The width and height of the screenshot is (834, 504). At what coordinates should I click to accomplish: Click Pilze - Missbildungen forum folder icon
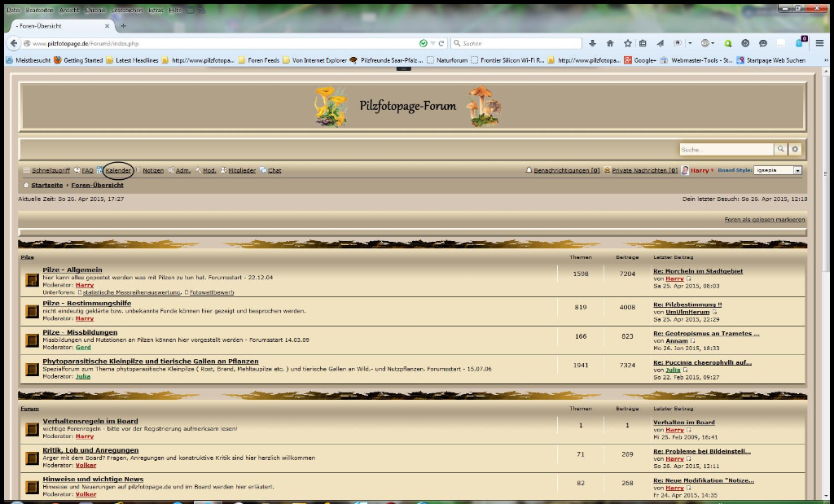[32, 340]
